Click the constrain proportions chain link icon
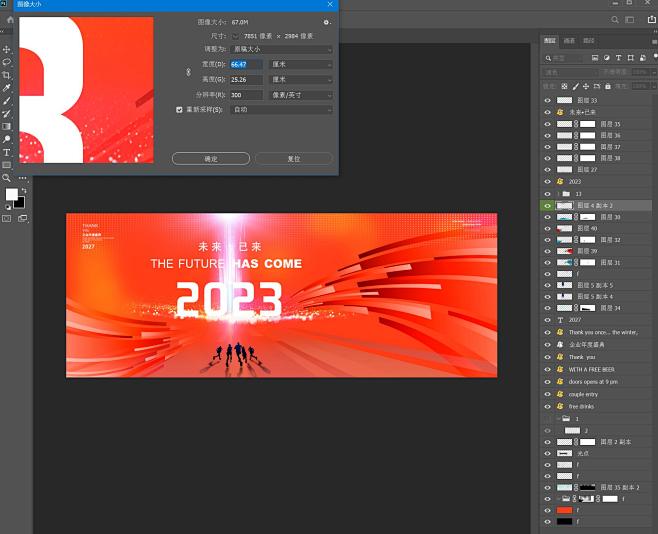Image resolution: width=658 pixels, height=534 pixels. [x=188, y=72]
